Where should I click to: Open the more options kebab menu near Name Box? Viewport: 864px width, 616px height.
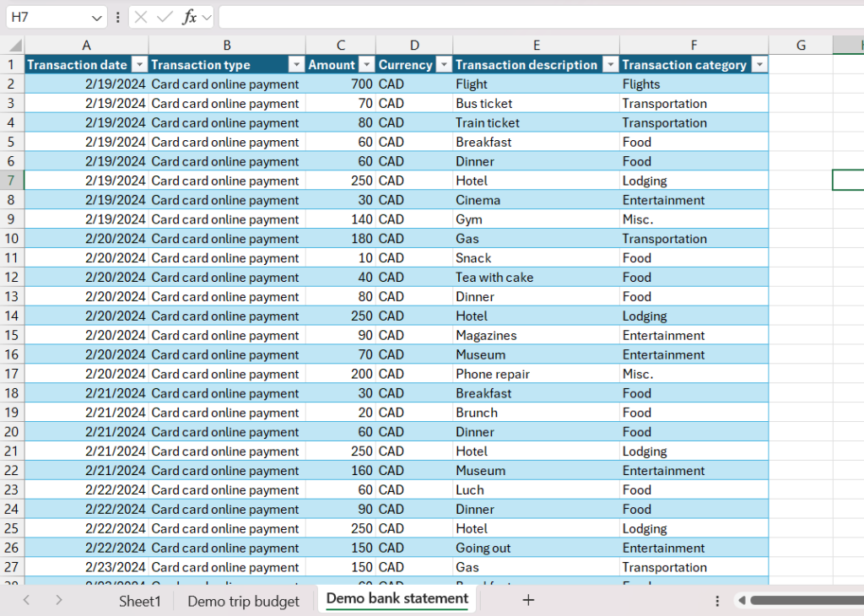117,16
